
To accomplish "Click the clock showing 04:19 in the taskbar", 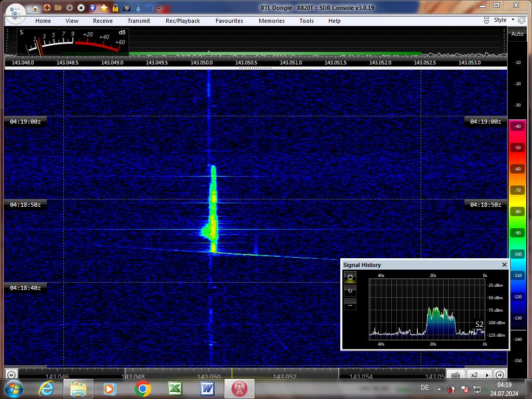I will tap(504, 385).
